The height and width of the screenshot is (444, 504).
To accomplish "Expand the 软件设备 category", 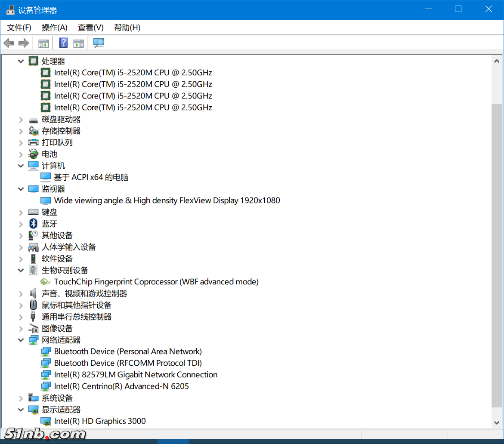I will click(21, 259).
